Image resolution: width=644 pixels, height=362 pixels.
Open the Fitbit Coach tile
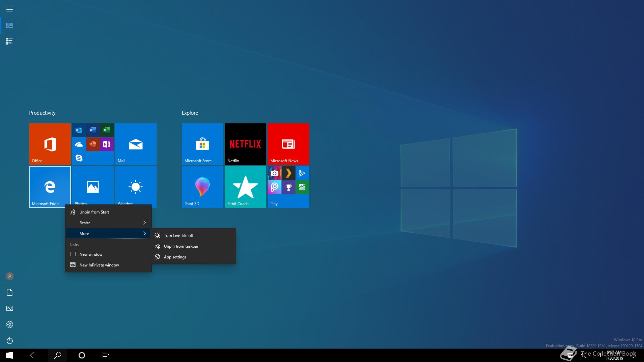click(x=246, y=187)
